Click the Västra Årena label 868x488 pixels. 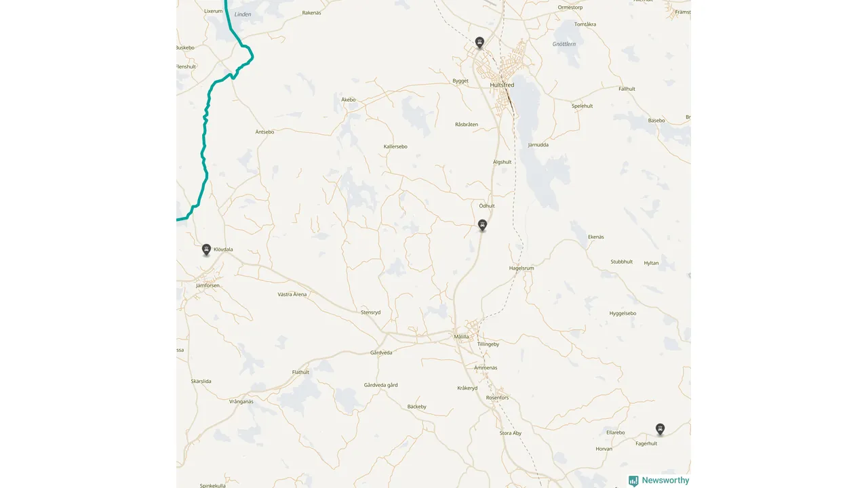point(292,294)
